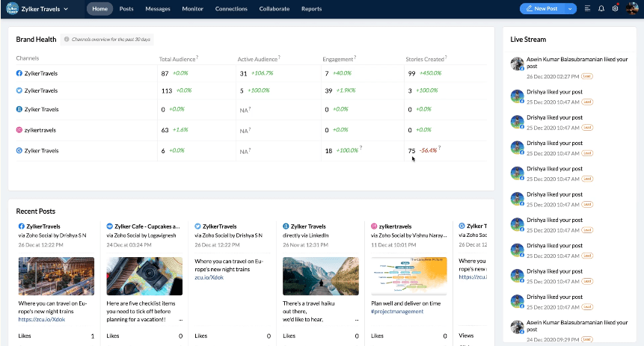Viewport: 644px width, 346px height.
Task: Click the Zylker Travels brand logo
Action: tap(12, 9)
